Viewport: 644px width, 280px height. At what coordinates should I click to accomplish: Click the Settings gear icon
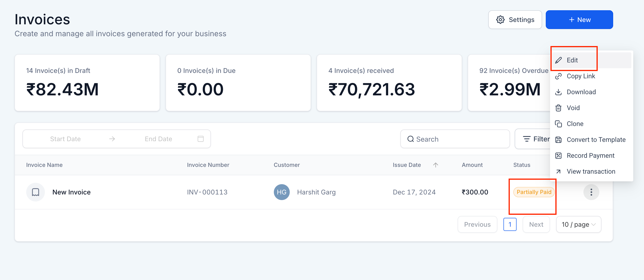pos(500,20)
